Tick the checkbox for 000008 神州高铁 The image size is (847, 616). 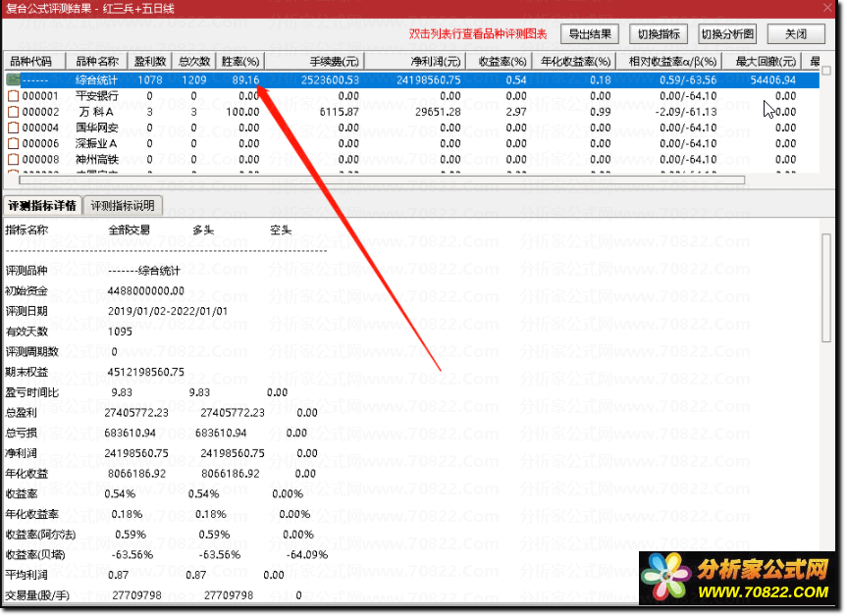[x=13, y=159]
